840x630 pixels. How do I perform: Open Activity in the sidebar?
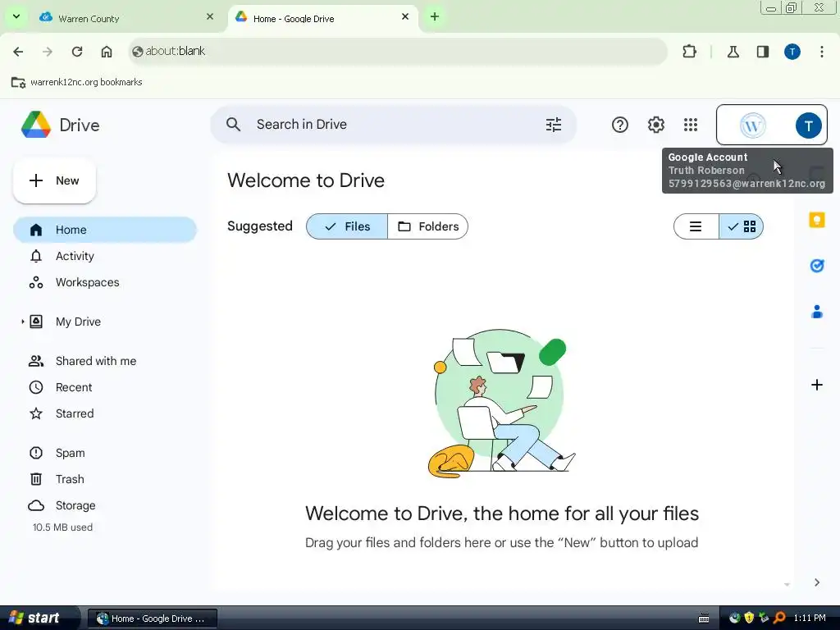coord(105,256)
